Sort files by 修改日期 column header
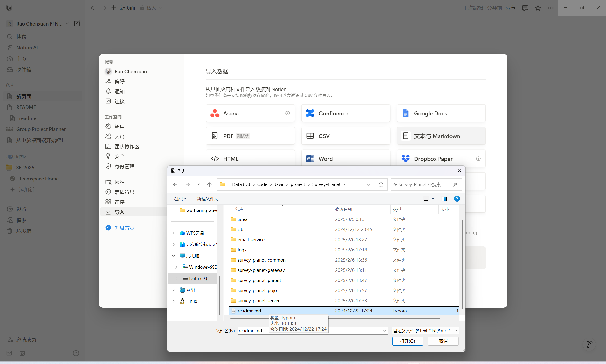The image size is (606, 364). (x=344, y=210)
